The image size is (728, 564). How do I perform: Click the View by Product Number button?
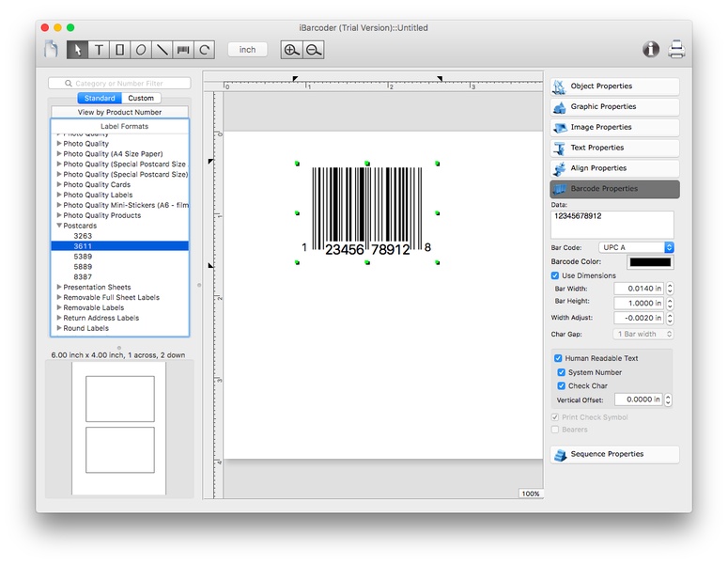coord(119,112)
